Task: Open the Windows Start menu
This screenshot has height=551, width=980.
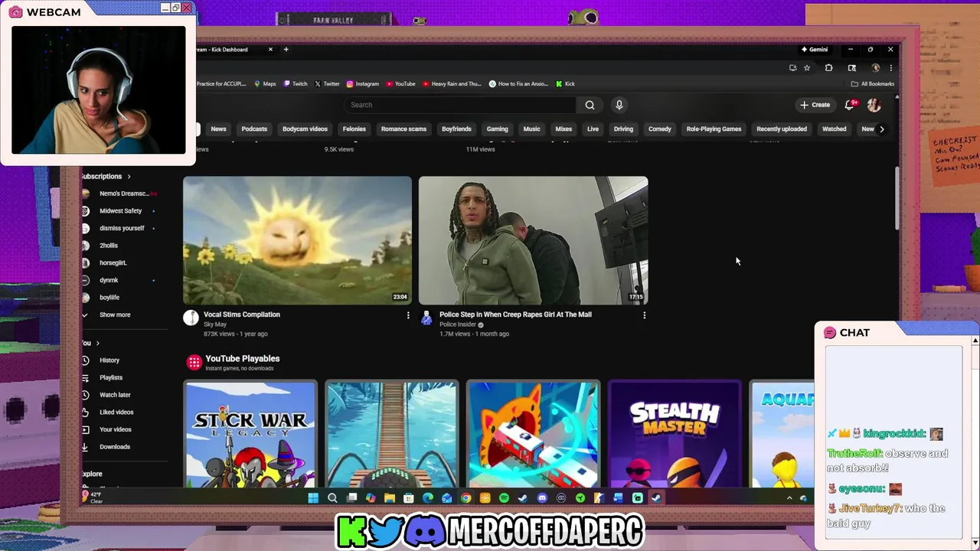Action: click(x=313, y=498)
